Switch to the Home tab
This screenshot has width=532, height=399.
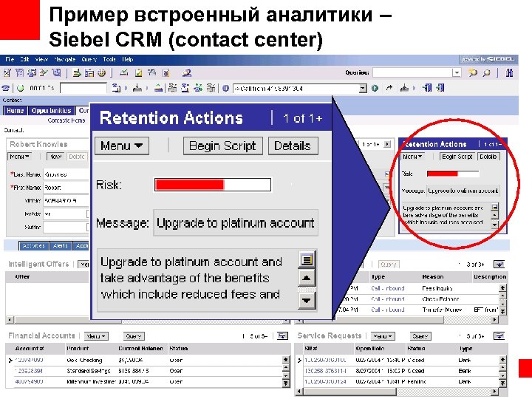click(x=16, y=111)
